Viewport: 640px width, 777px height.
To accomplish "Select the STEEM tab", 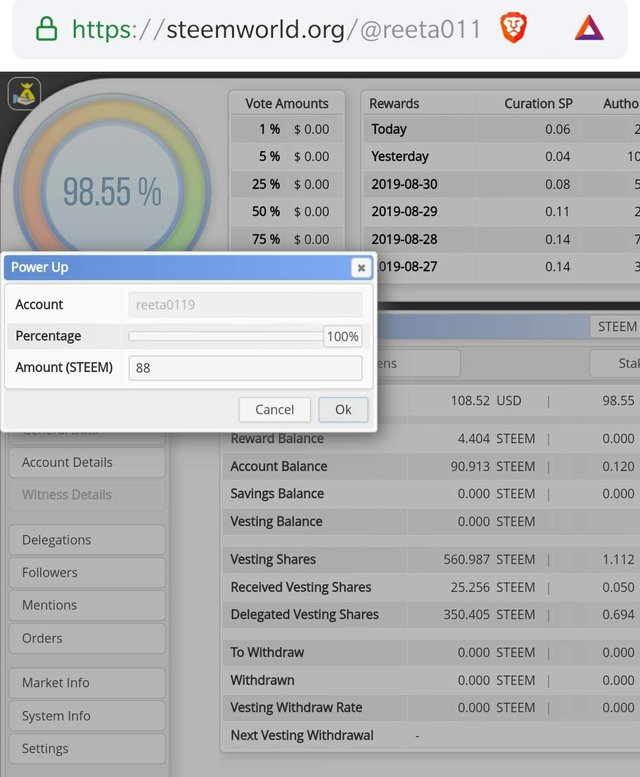I will click(617, 327).
